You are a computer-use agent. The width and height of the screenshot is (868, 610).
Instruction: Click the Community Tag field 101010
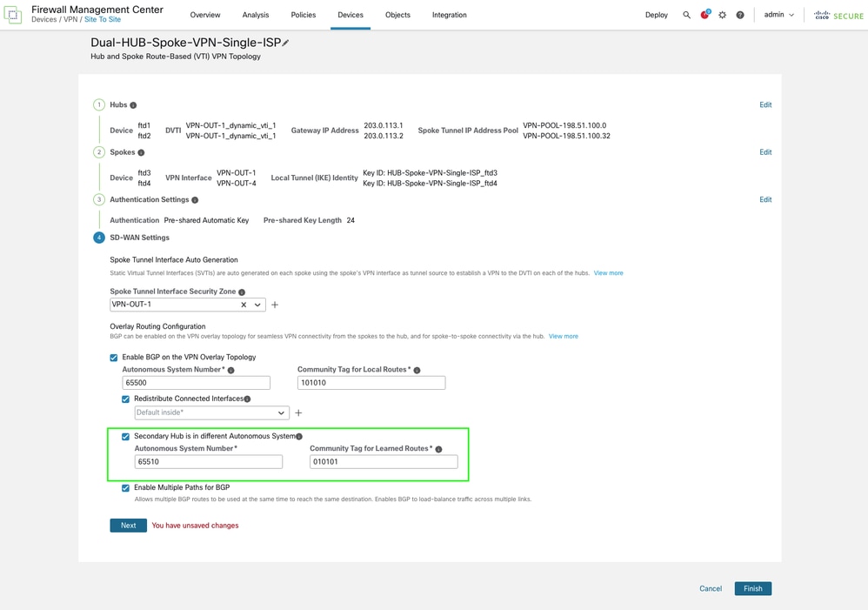[371, 383]
